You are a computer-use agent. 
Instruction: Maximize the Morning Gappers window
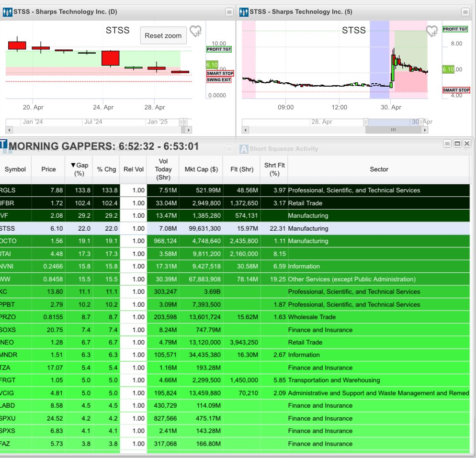(457, 144)
